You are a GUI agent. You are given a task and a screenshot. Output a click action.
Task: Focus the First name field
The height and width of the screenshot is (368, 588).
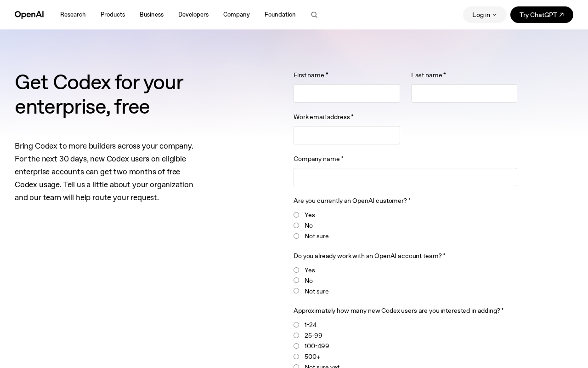coord(347,93)
